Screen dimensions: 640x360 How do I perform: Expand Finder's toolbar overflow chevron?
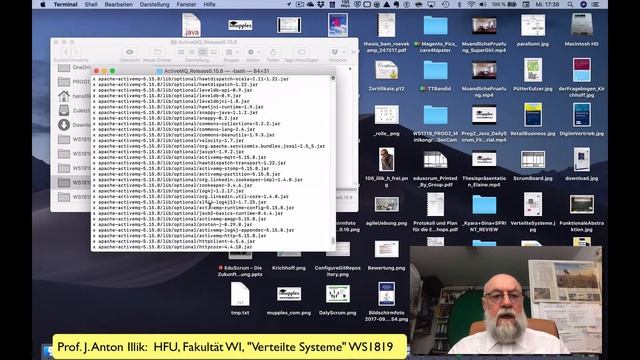tap(353, 52)
